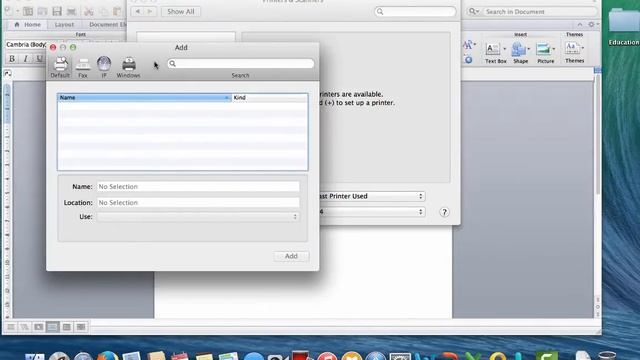This screenshot has height=360, width=640.
Task: Open the Home tab in Word ribbon
Action: pyautogui.click(x=28, y=24)
